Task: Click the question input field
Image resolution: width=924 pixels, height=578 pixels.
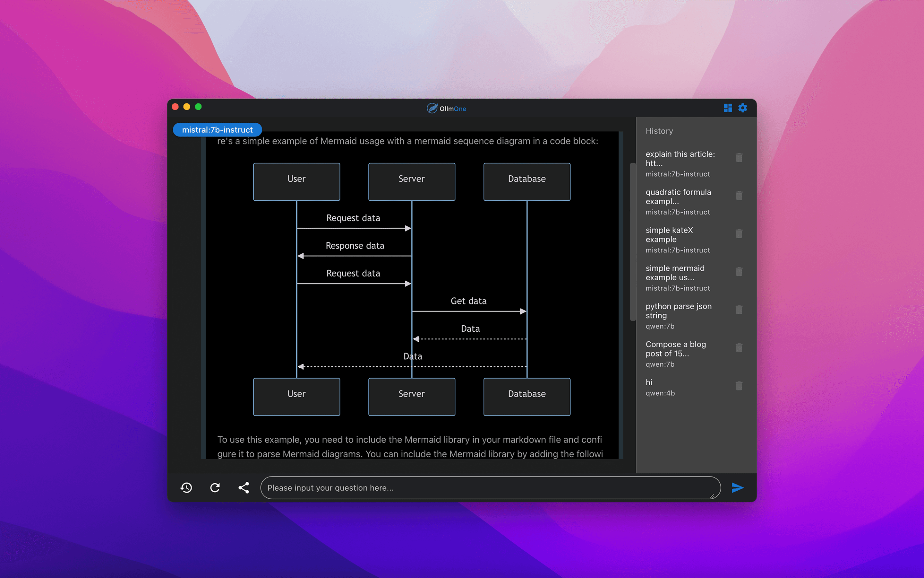Action: [x=490, y=488]
